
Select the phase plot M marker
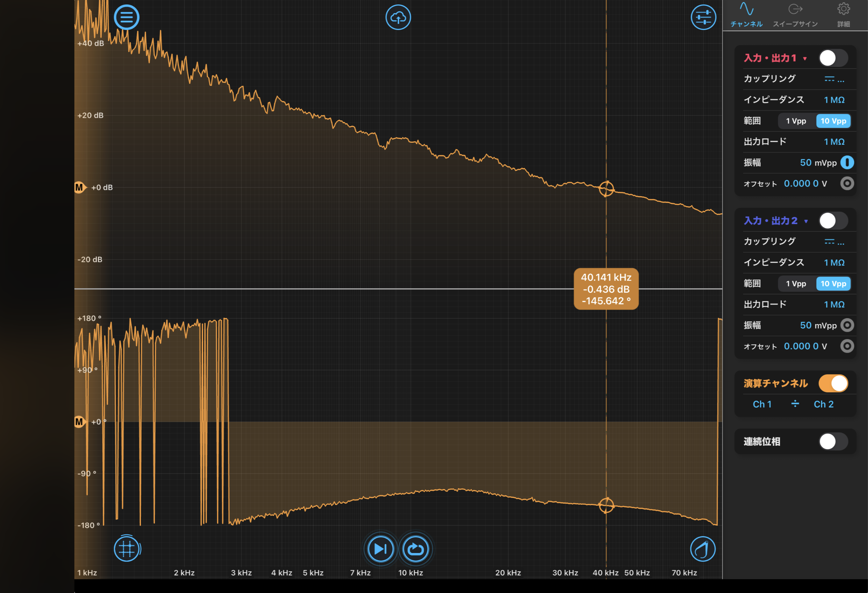point(80,422)
